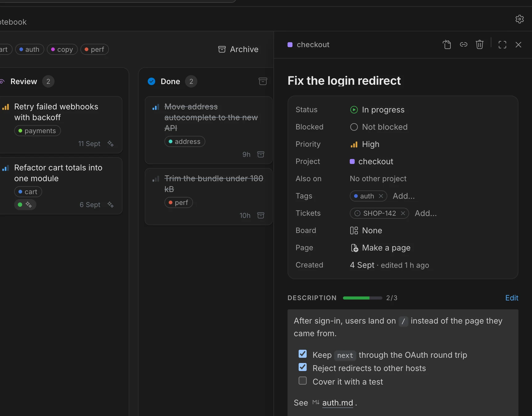Image resolution: width=532 pixels, height=416 pixels.
Task: Click priority bars icon on Retry failed webhooks card
Action: [x=6, y=107]
